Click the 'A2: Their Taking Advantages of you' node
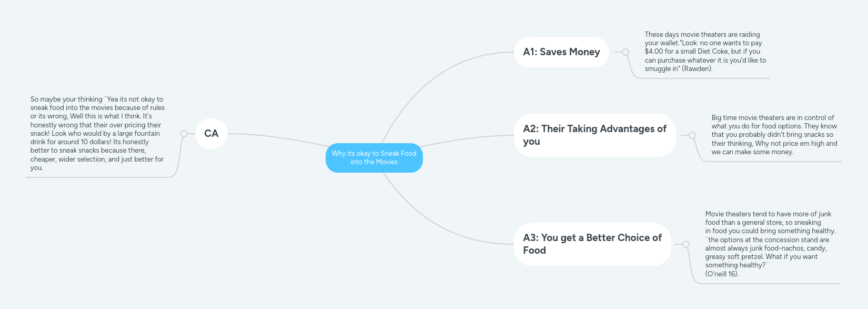This screenshot has height=309, width=868. [x=594, y=135]
